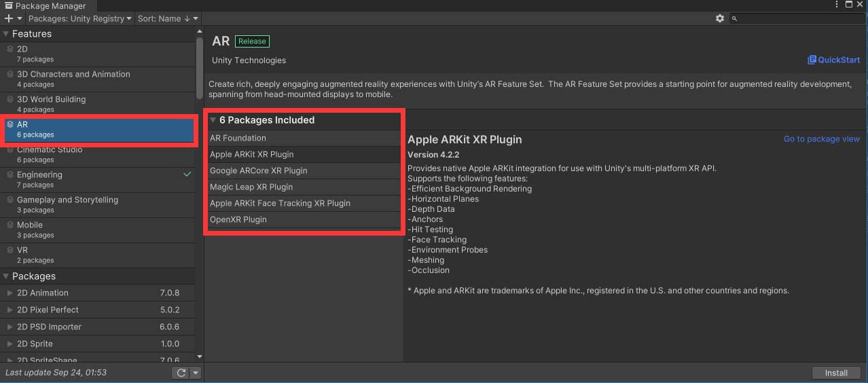Click Go to package view link
The width and height of the screenshot is (868, 383).
[822, 139]
